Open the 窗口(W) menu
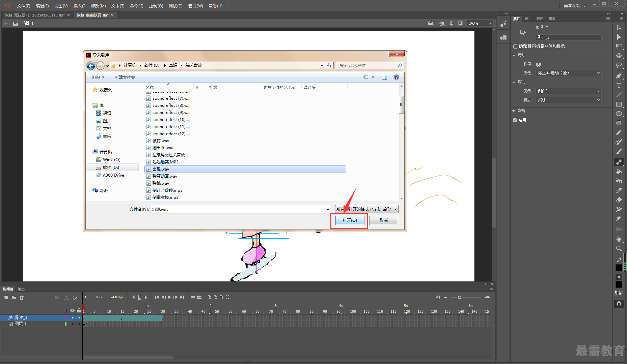The image size is (627, 364). [195, 6]
